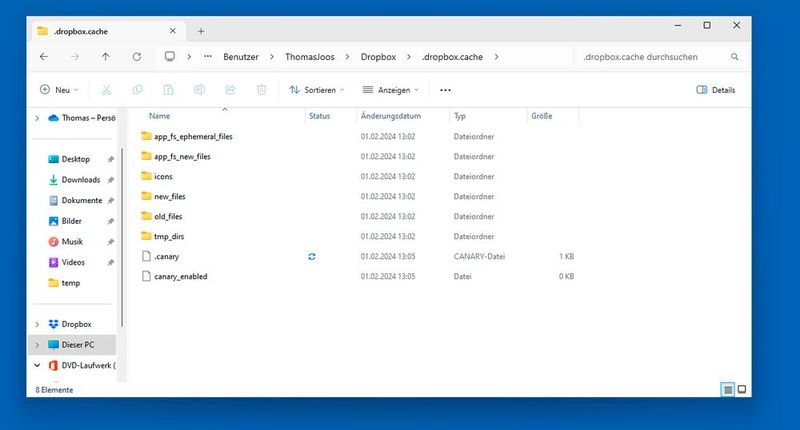Click the Refresh icon in navigation bar

(137, 57)
